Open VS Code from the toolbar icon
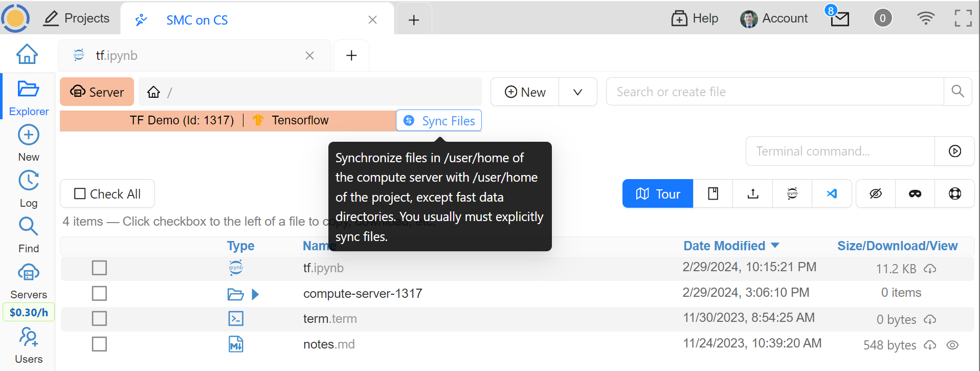The image size is (980, 371). coord(832,194)
